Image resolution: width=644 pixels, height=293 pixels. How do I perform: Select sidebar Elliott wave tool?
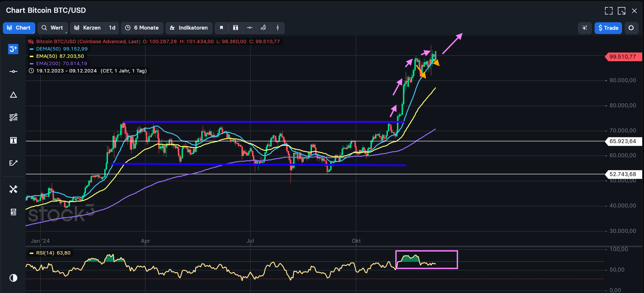point(13,163)
